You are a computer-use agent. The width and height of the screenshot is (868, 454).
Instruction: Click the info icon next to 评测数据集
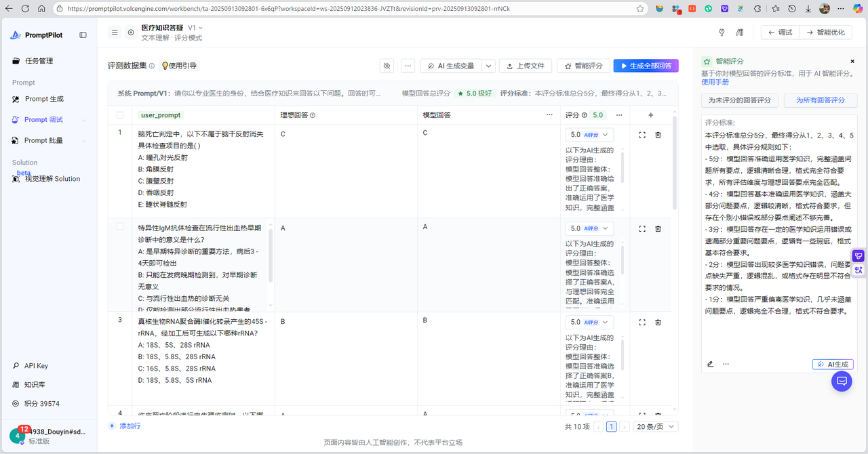pyautogui.click(x=152, y=66)
